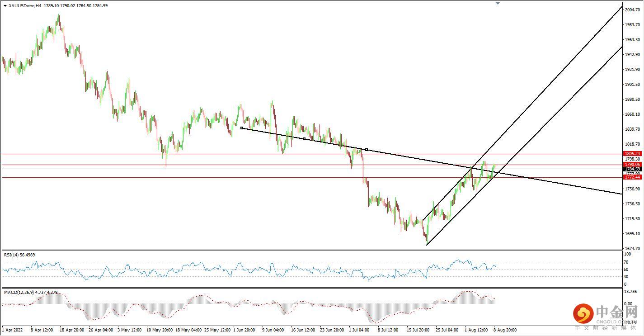Click the 3 May 12:00 time label
644x336 pixels.
[131, 330]
